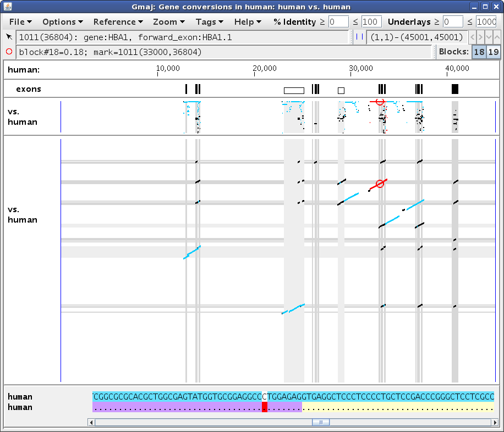Toggle block 18 button
This screenshot has height=432, width=504.
[479, 52]
